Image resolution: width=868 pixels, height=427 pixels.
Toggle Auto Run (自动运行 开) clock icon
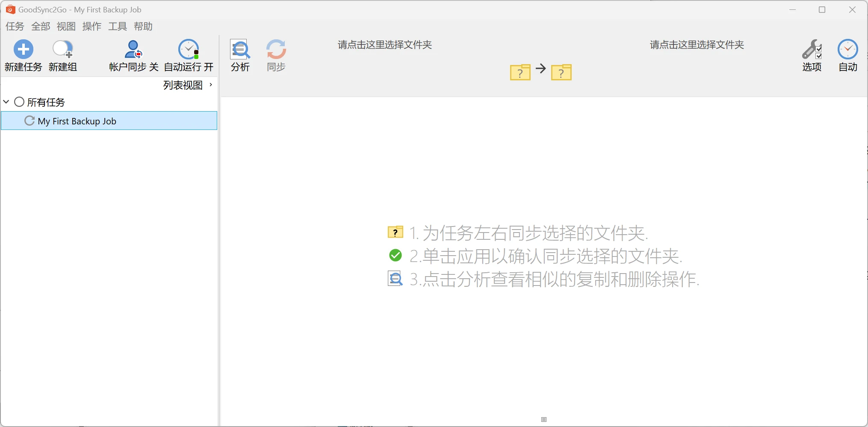189,49
